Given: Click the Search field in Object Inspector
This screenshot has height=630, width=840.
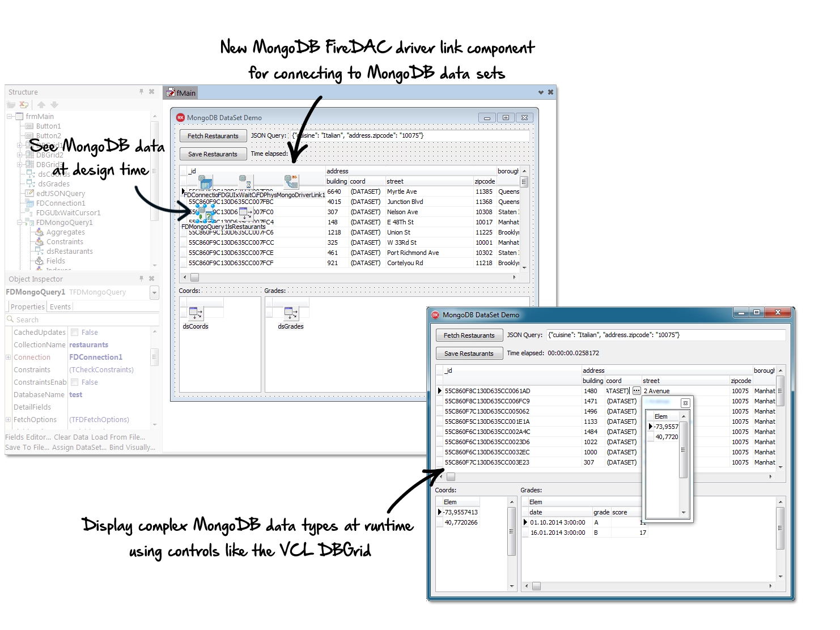Looking at the screenshot, I should click(x=82, y=320).
